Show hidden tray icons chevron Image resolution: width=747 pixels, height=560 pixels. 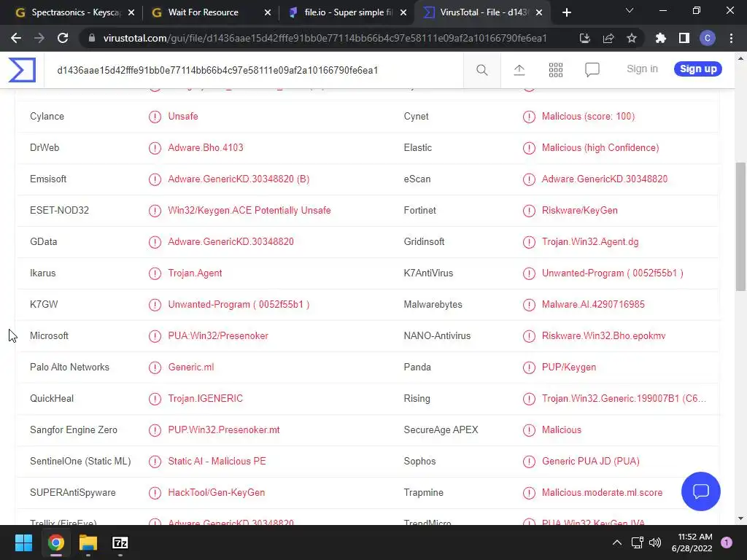(617, 542)
